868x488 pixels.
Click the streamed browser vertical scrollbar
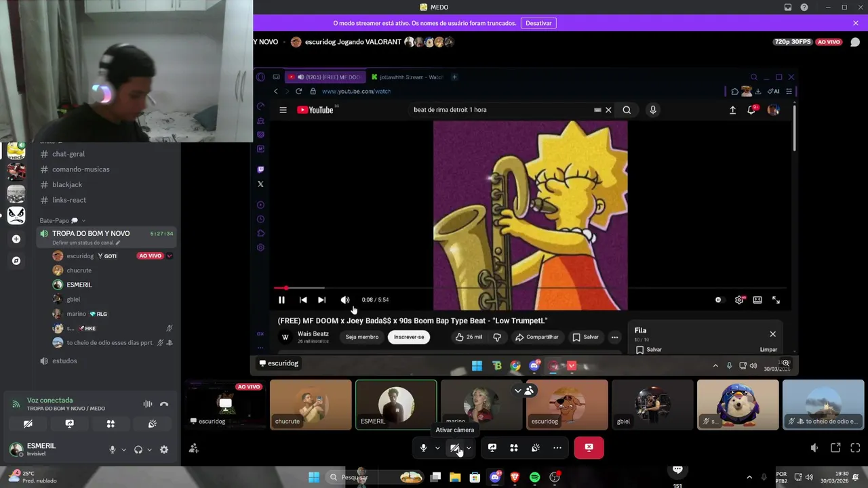pos(794,127)
